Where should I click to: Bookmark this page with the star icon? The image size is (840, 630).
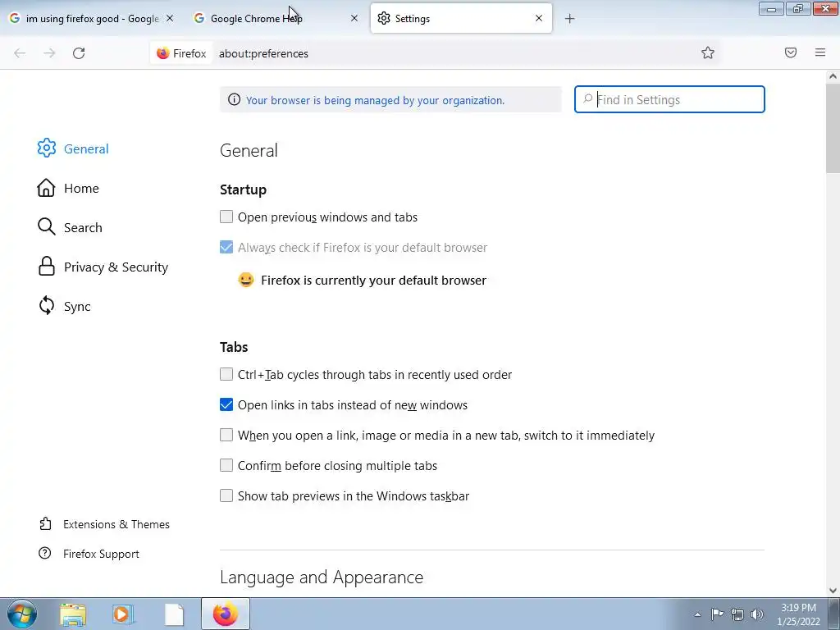coord(708,52)
